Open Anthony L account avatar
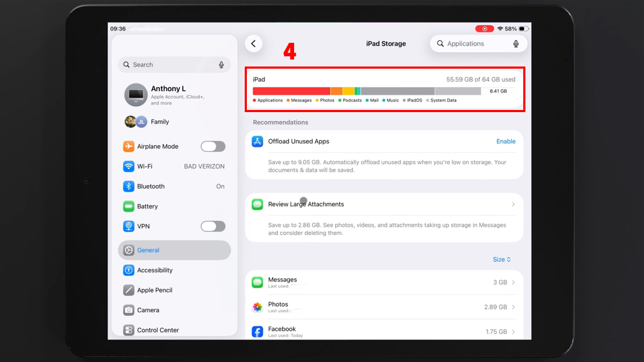 [136, 95]
